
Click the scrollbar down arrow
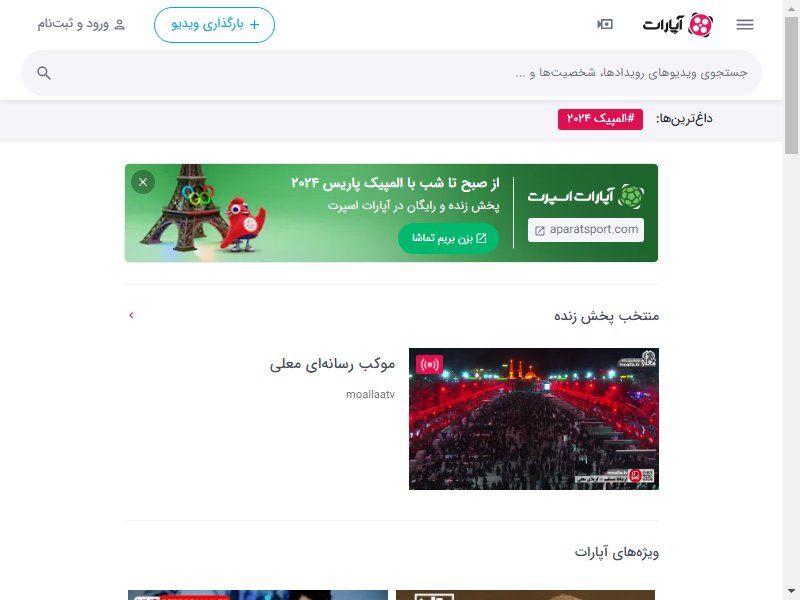792,590
